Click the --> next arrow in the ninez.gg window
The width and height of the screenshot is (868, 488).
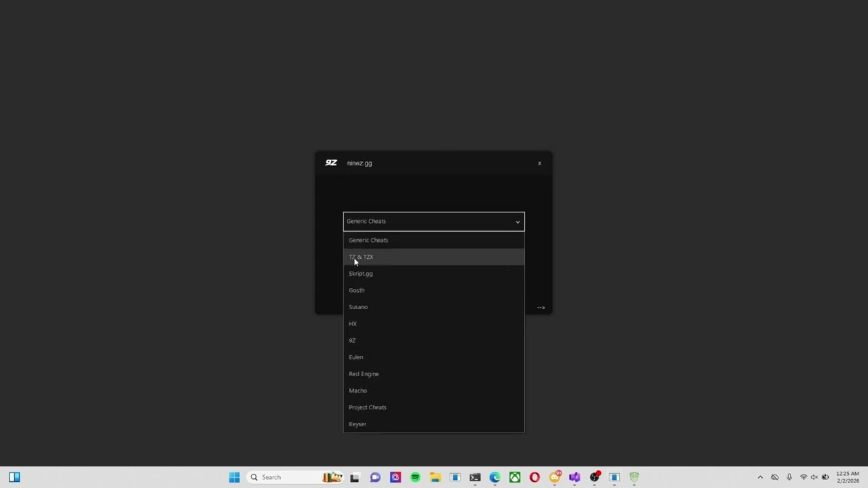[541, 308]
